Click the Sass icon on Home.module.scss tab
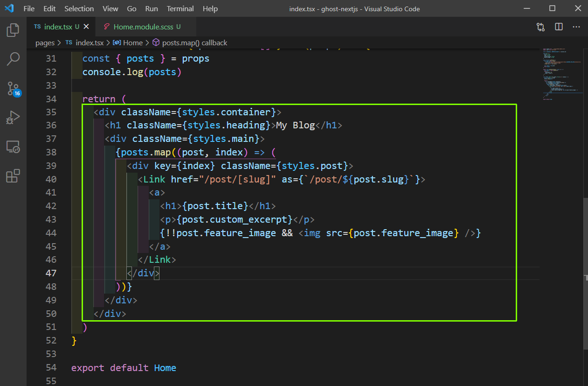The height and width of the screenshot is (386, 588). [107, 27]
